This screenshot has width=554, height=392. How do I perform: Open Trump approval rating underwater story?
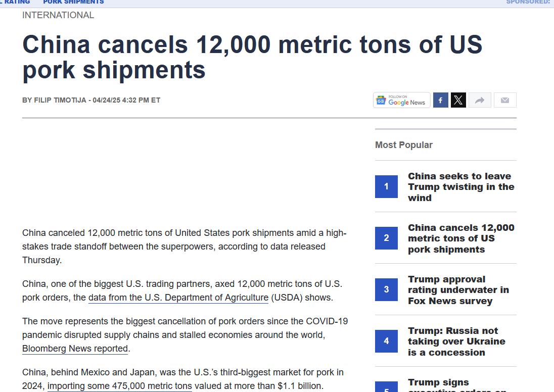(x=458, y=290)
